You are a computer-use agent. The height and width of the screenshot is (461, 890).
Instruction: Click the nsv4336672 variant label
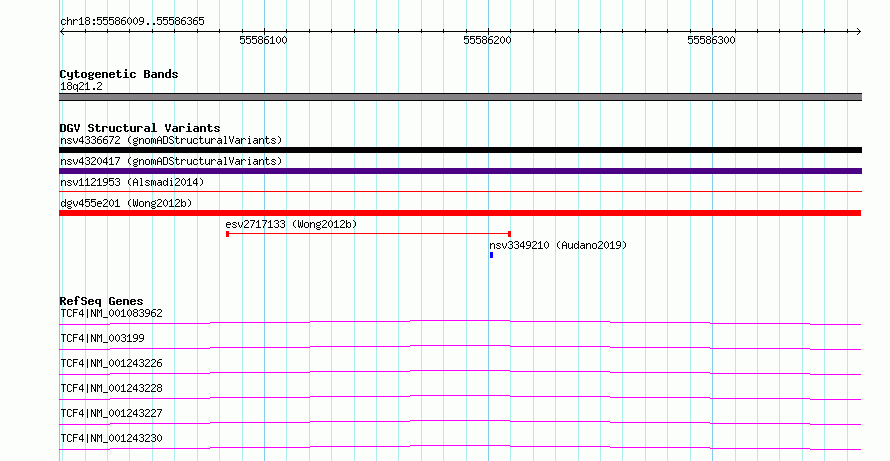click(171, 140)
